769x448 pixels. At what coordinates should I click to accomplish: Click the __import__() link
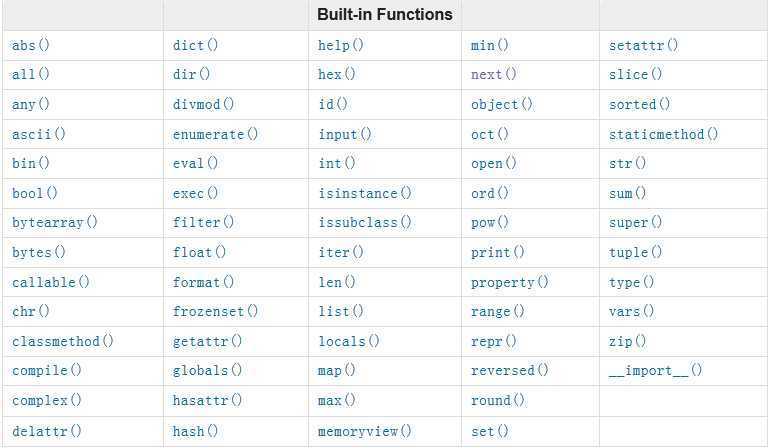[x=655, y=371]
